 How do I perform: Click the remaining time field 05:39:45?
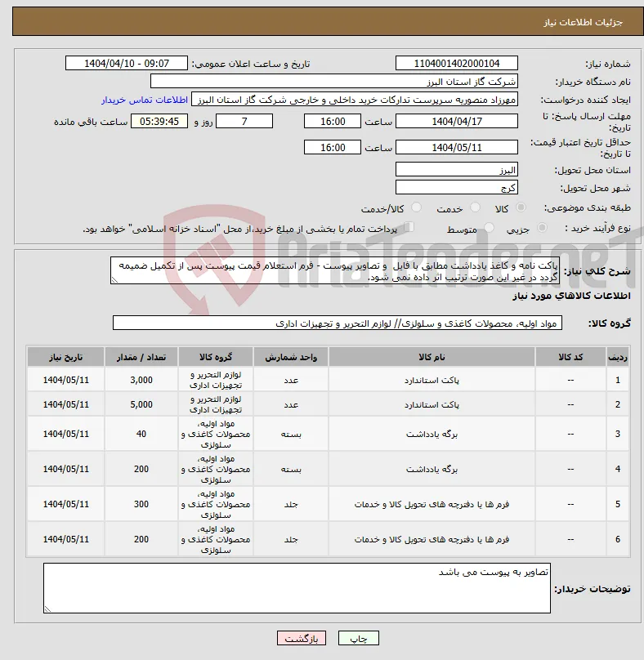click(x=159, y=121)
